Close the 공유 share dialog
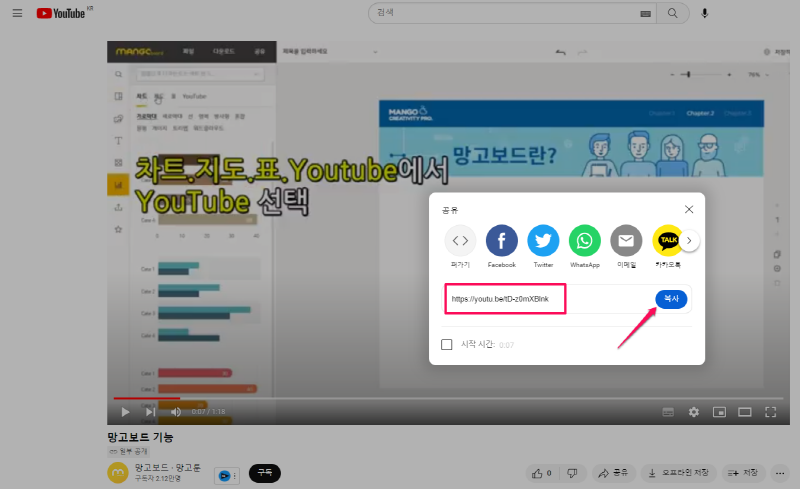800x489 pixels. 689,209
